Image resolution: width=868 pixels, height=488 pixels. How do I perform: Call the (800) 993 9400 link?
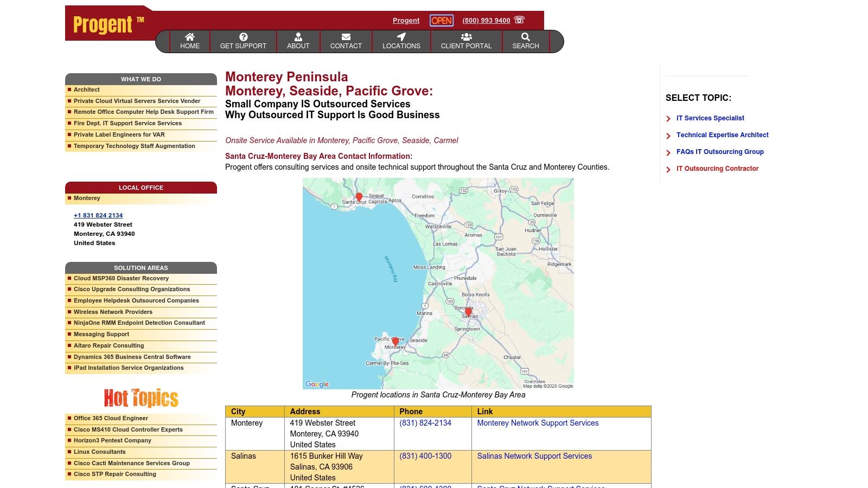[x=486, y=21]
